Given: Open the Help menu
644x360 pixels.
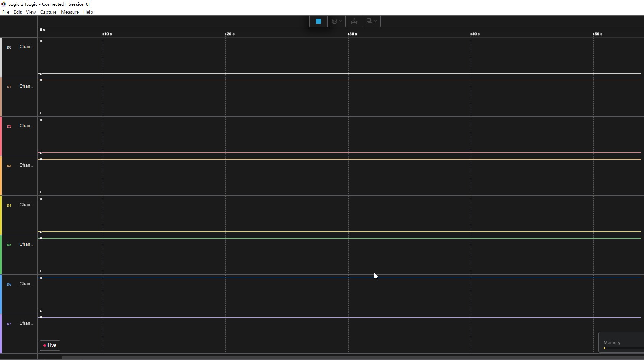Looking at the screenshot, I should pyautogui.click(x=88, y=12).
